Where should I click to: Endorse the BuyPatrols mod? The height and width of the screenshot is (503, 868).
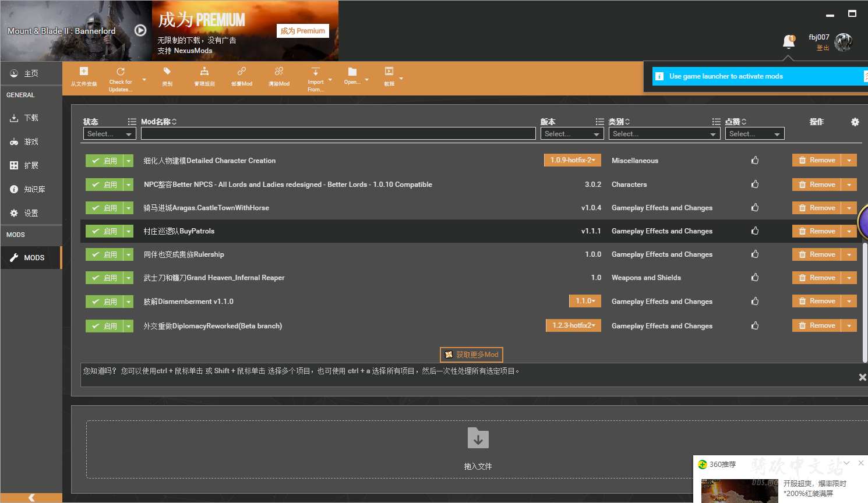tap(755, 231)
